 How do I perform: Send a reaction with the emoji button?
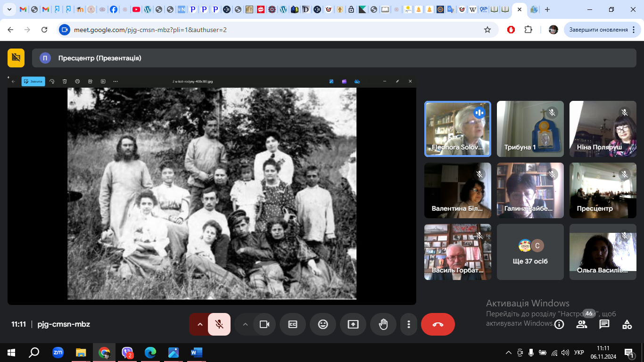coord(323,324)
